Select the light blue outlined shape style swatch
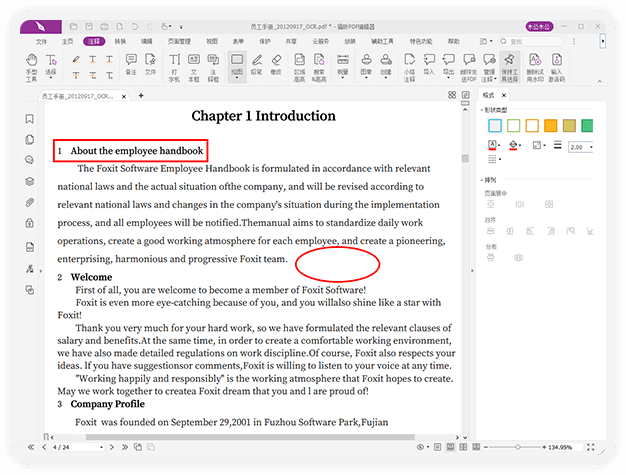Image resolution: width=626 pixels, height=475 pixels. pyautogui.click(x=495, y=125)
